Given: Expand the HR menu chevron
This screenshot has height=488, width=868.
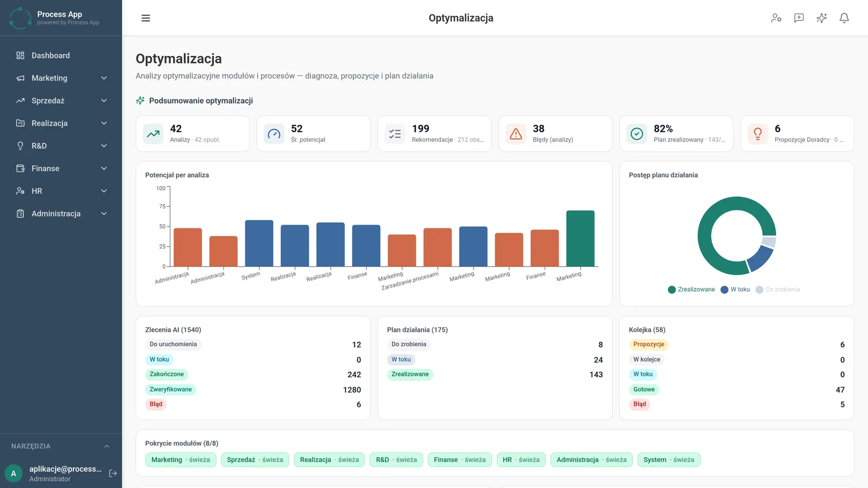Looking at the screenshot, I should click(104, 191).
